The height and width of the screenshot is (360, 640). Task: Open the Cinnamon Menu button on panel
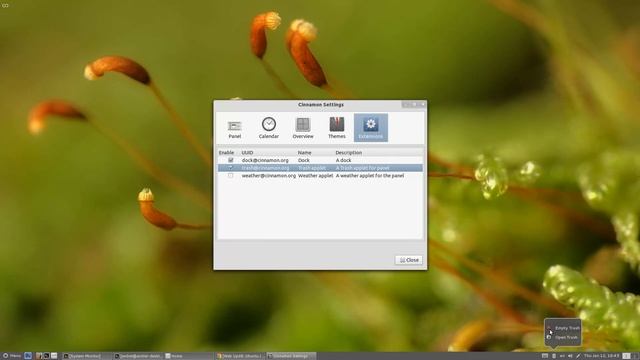pyautogui.click(x=11, y=356)
